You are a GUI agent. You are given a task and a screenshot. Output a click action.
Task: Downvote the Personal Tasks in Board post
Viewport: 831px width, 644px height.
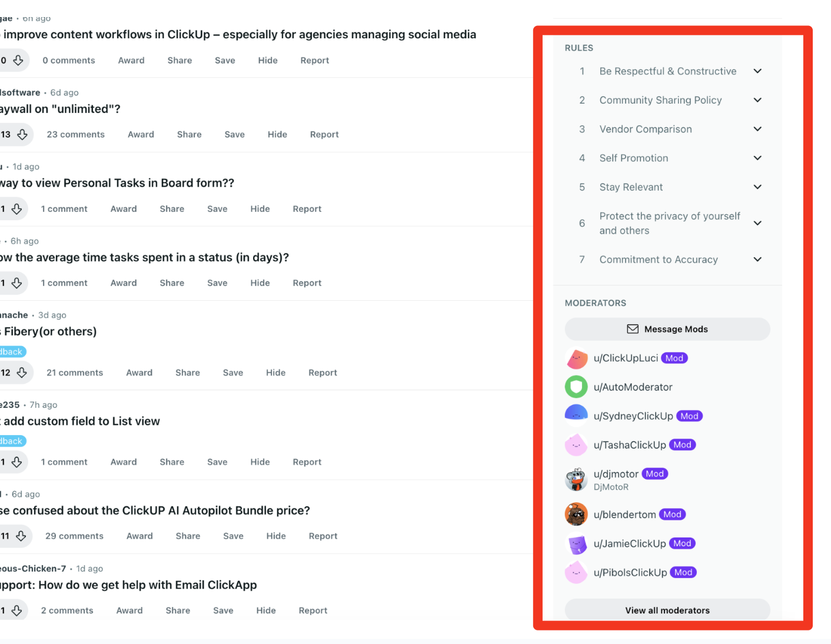17,209
